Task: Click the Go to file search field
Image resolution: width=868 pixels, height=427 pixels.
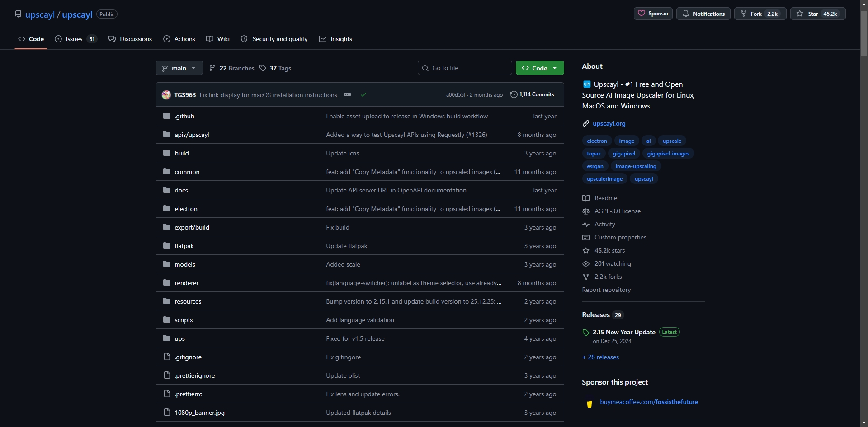Action: coord(465,68)
